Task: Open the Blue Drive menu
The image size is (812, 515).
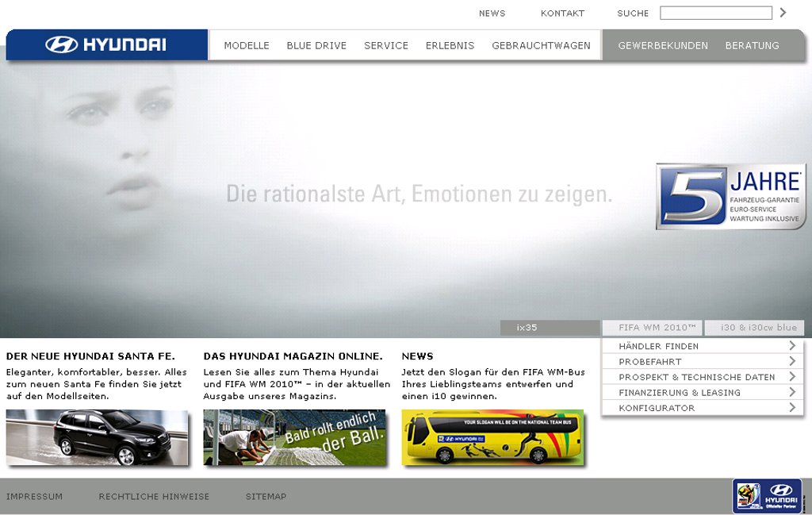Action: point(316,45)
